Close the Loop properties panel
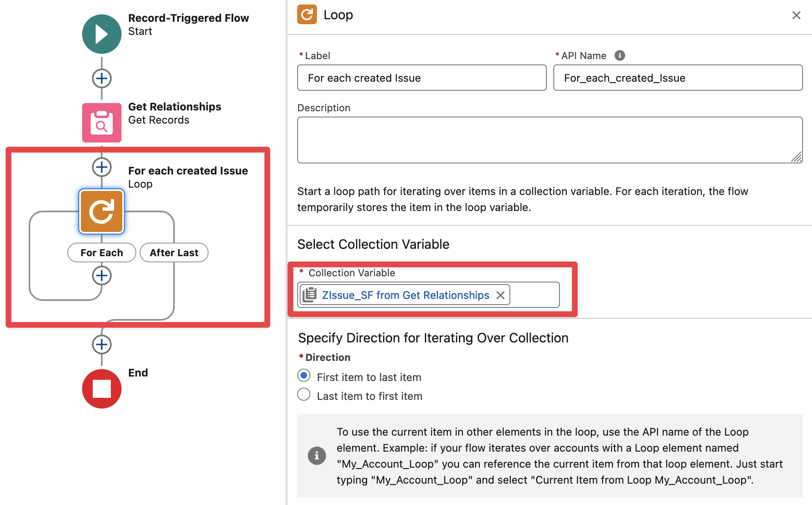Image resolution: width=812 pixels, height=505 pixels. [x=796, y=15]
